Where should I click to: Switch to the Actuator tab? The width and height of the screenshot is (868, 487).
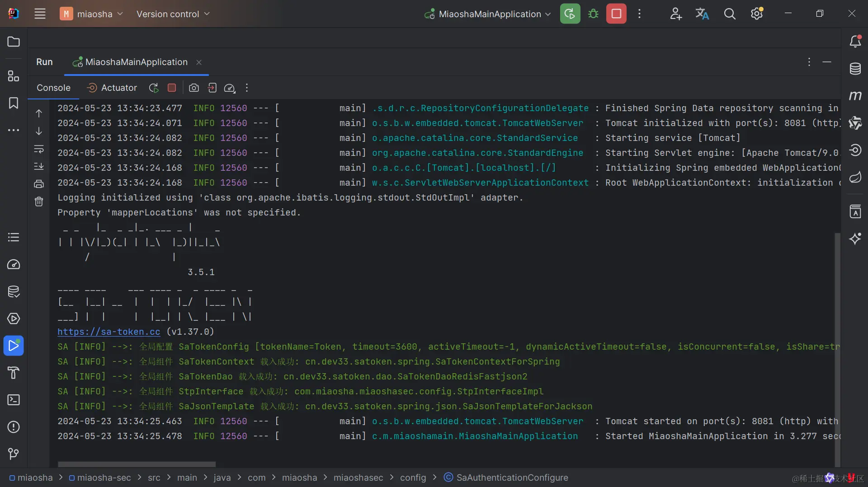[118, 88]
